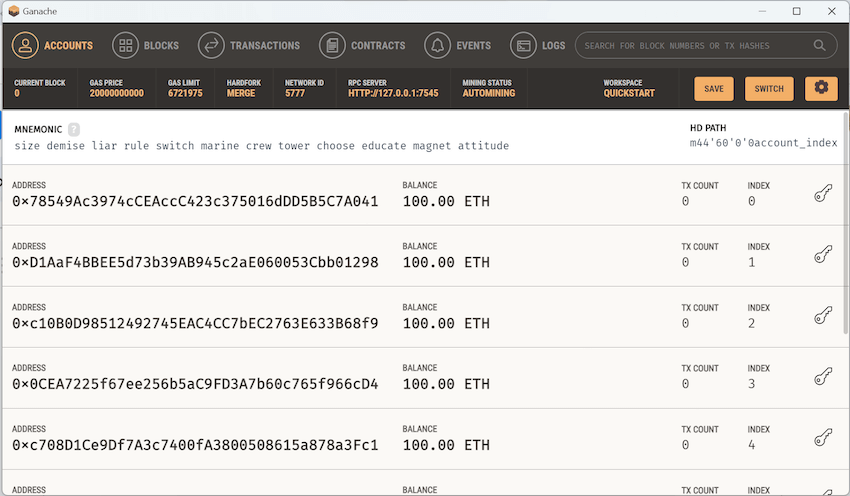Show private key for account index 0

tap(823, 193)
